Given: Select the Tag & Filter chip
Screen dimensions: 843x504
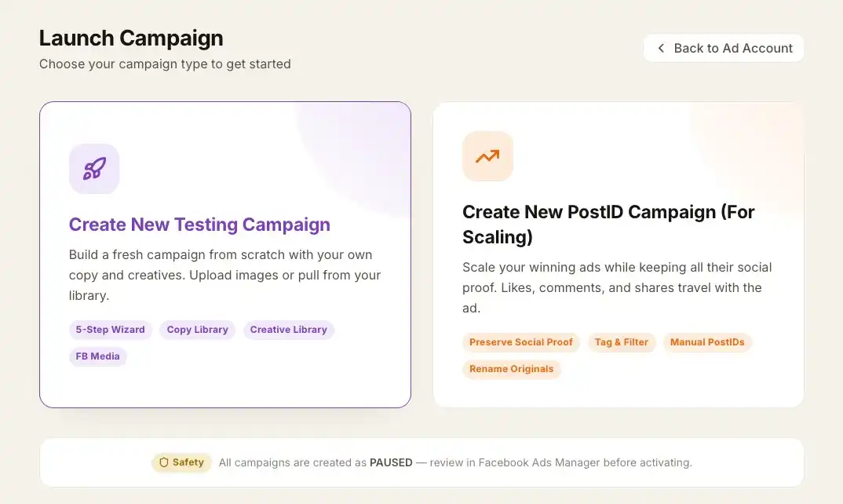Looking at the screenshot, I should [622, 342].
